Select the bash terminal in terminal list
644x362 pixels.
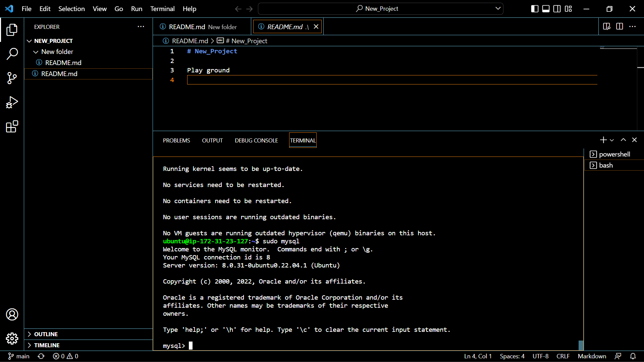pos(605,165)
